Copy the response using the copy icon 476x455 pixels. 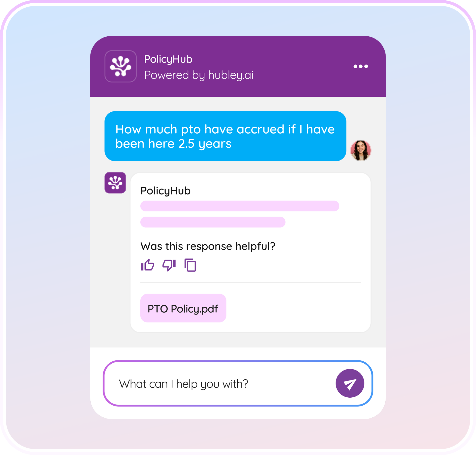pos(190,265)
